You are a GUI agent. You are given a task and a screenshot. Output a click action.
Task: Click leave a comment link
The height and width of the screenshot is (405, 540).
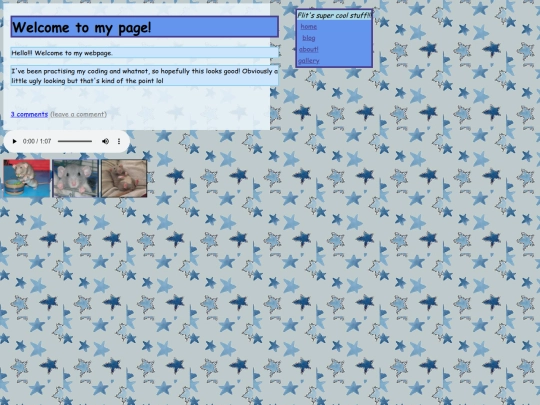[79, 114]
